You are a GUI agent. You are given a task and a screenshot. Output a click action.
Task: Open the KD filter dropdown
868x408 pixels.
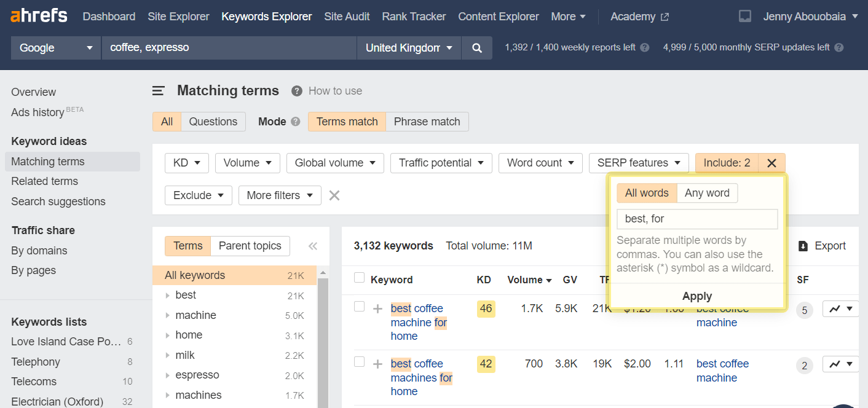[186, 163]
